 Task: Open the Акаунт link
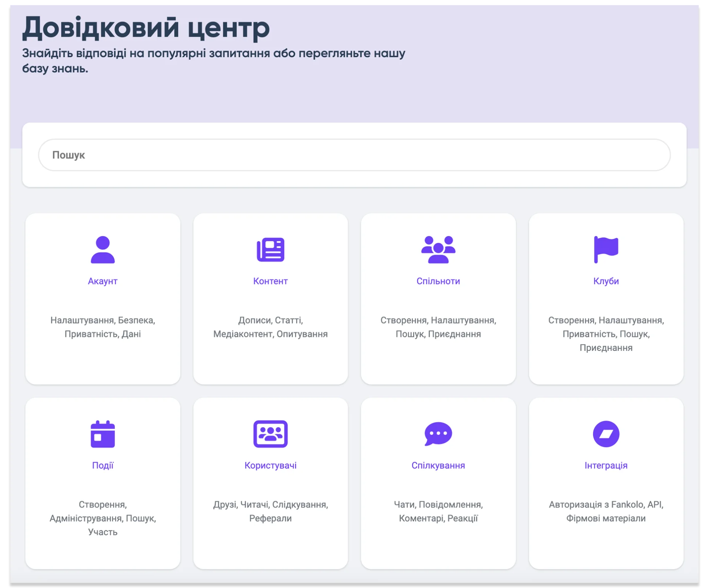point(103,281)
